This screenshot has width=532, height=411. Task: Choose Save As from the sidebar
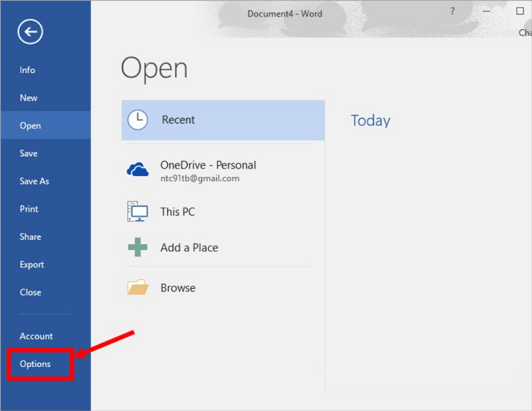point(35,181)
